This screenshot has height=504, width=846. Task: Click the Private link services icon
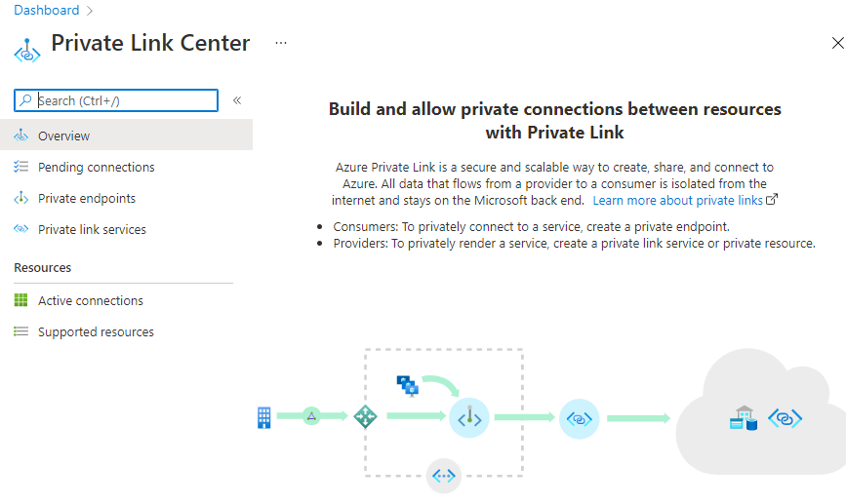tap(21, 229)
